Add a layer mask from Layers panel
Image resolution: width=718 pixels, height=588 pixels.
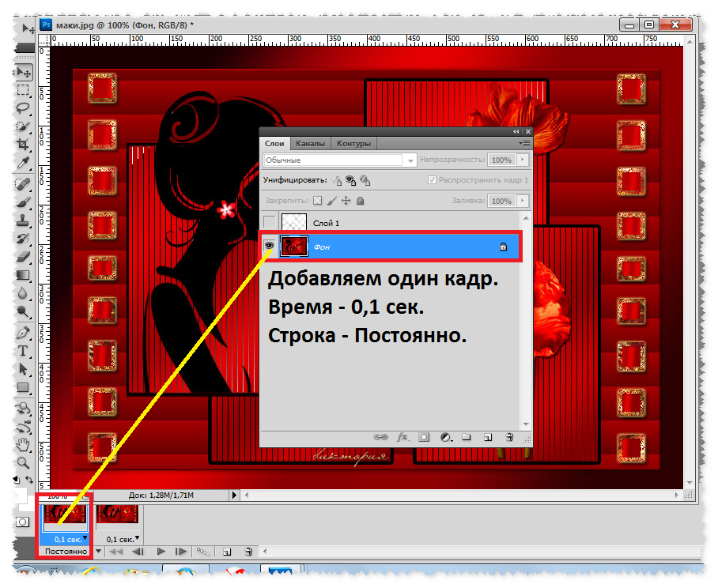coord(424,437)
